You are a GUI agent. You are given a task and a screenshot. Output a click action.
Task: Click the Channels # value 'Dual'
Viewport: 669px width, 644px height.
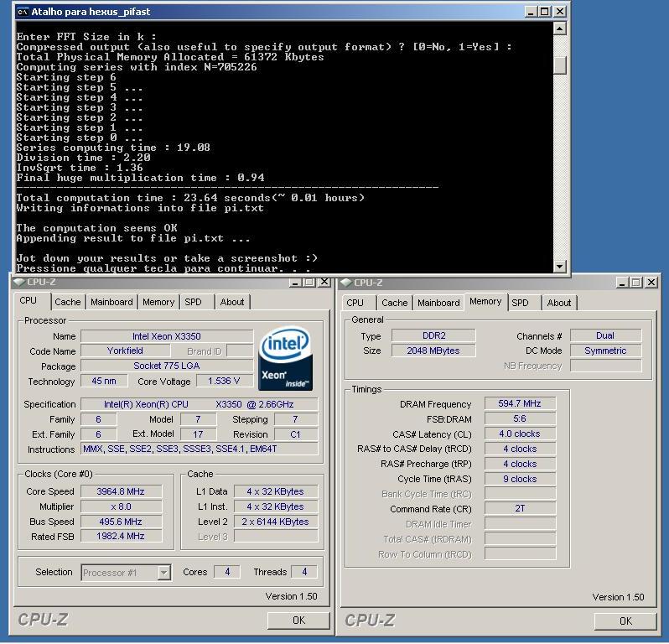pos(605,335)
